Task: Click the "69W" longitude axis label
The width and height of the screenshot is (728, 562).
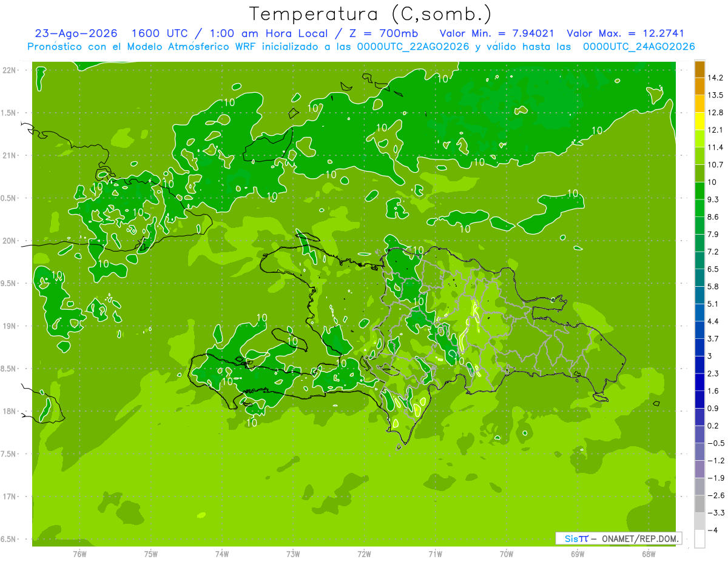Action: point(577,554)
